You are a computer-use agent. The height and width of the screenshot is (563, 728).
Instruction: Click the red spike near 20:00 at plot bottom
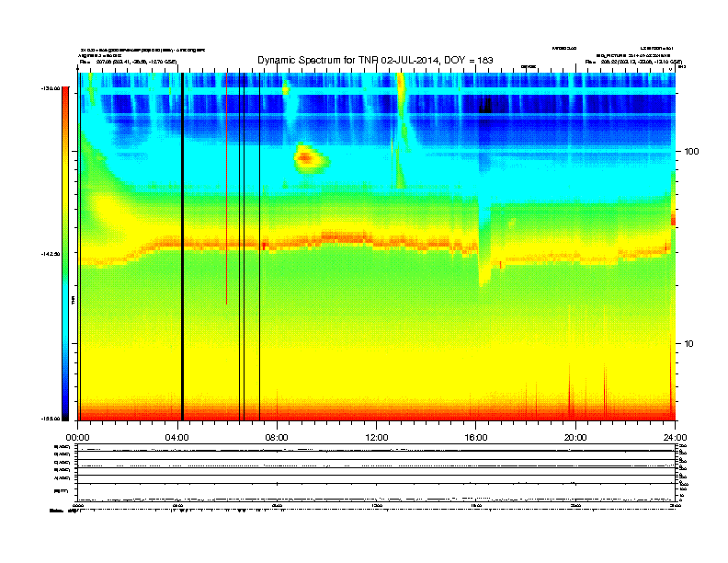tap(570, 390)
